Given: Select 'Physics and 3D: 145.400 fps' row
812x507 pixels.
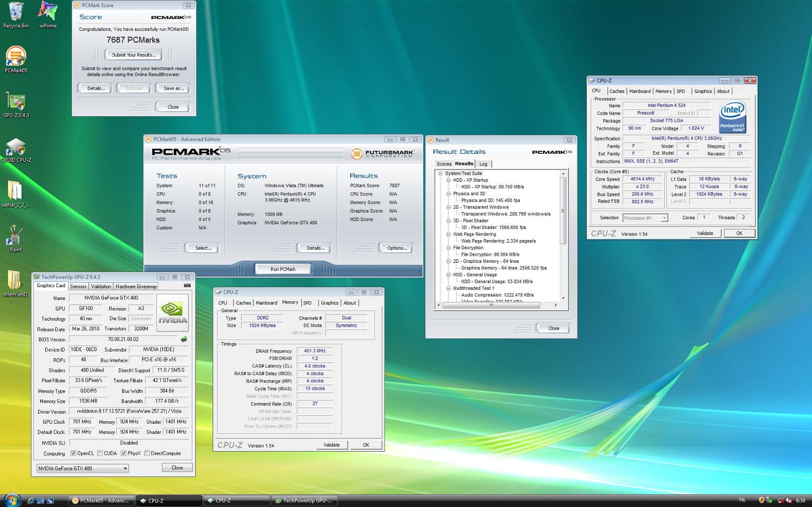Looking at the screenshot, I should (490, 200).
